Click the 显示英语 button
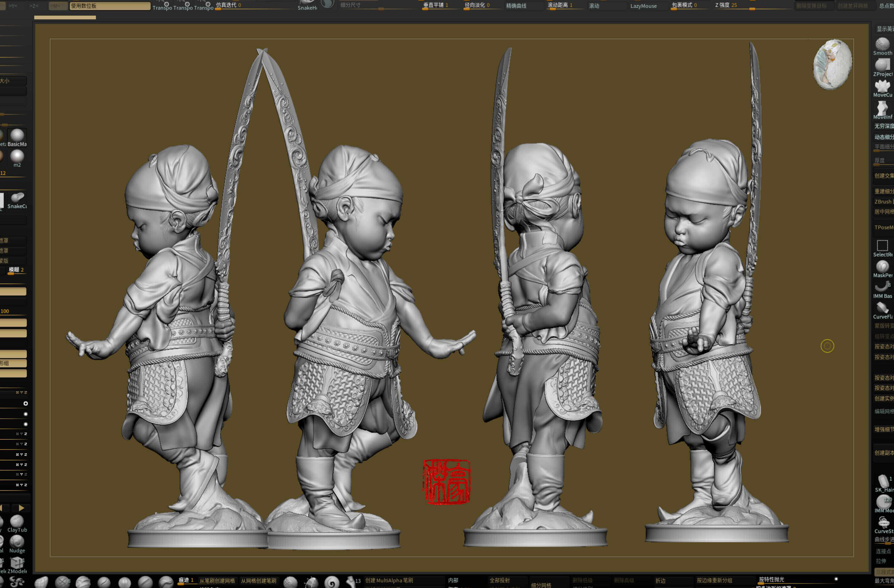The height and width of the screenshot is (588, 894). (x=884, y=29)
